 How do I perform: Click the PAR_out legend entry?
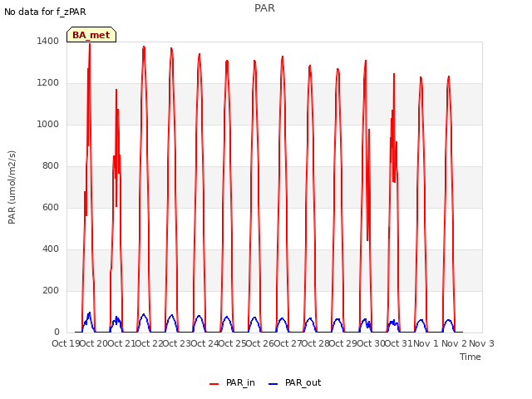point(294,382)
